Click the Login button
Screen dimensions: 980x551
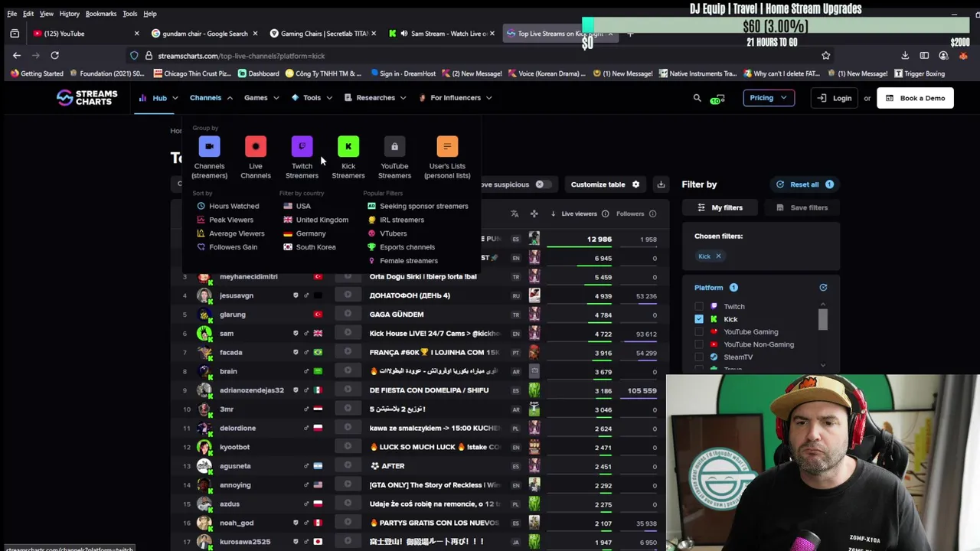pos(835,98)
